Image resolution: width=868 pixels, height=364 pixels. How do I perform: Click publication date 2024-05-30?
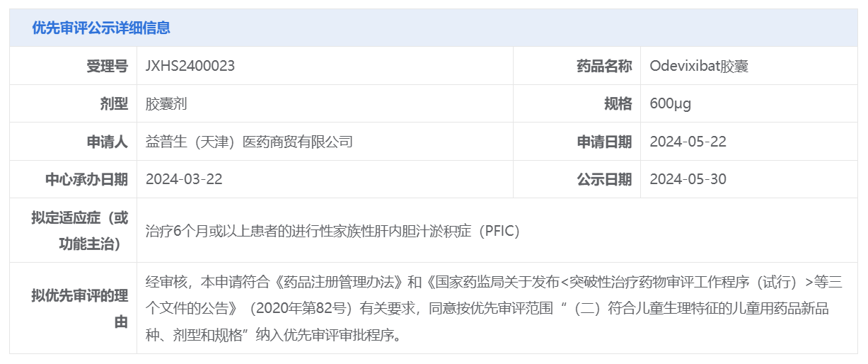(x=688, y=179)
